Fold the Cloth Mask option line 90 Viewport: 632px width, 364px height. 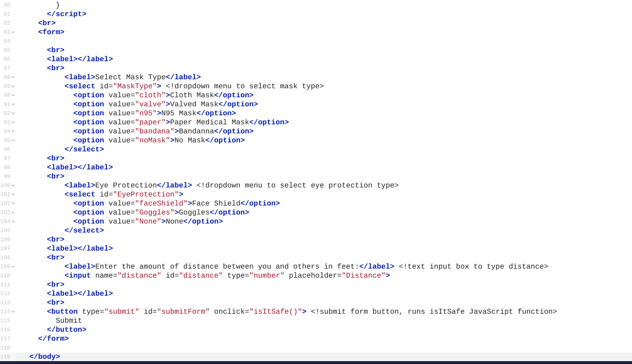coord(13,95)
